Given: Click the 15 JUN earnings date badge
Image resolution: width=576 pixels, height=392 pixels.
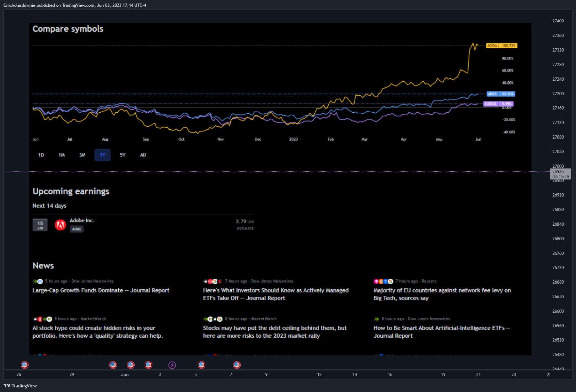Looking at the screenshot, I should coord(40,225).
